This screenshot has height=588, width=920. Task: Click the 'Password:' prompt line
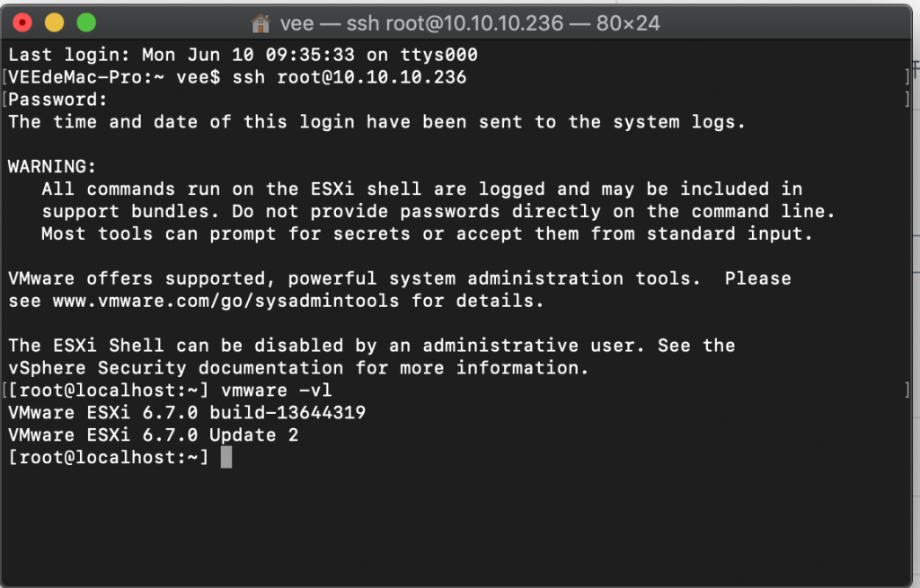(58, 100)
